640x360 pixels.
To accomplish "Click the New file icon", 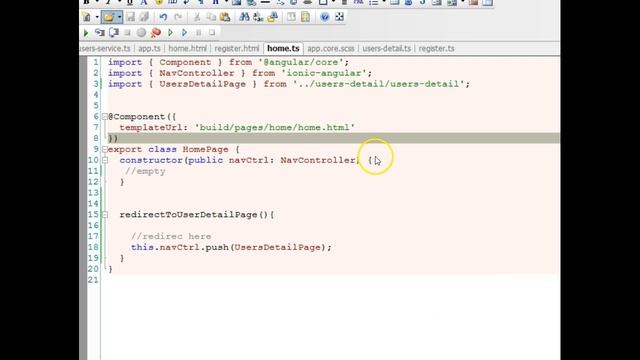I will 87,17.
